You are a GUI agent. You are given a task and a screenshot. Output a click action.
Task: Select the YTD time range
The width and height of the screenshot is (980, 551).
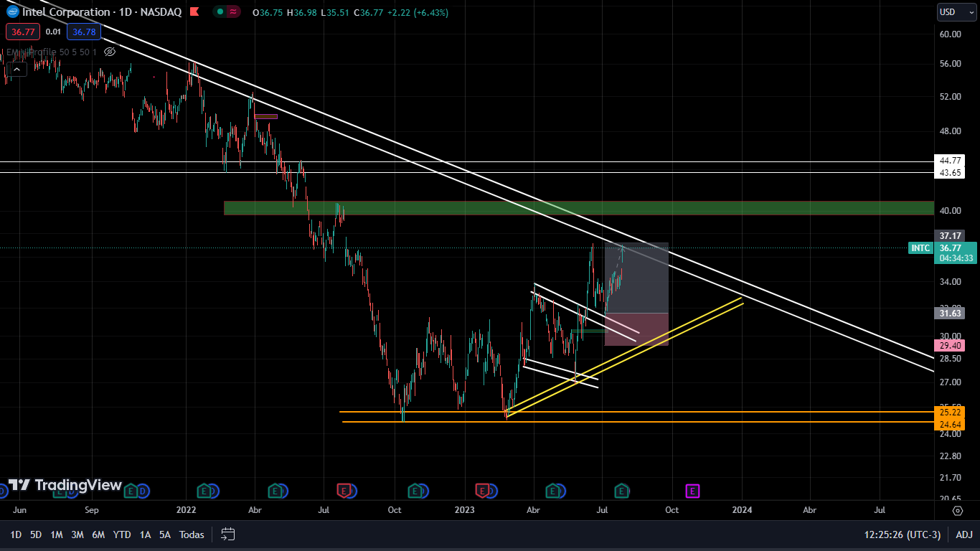(122, 534)
